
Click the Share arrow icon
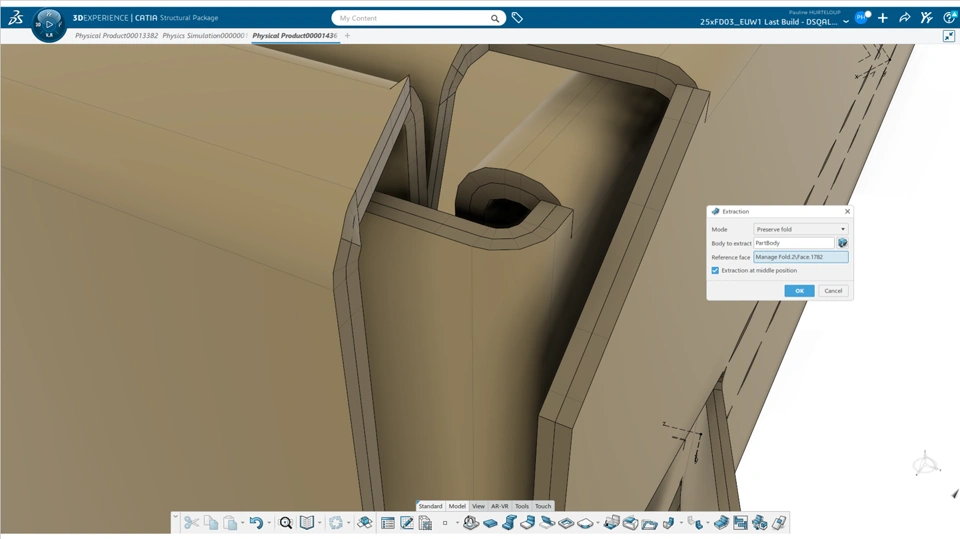tap(904, 18)
